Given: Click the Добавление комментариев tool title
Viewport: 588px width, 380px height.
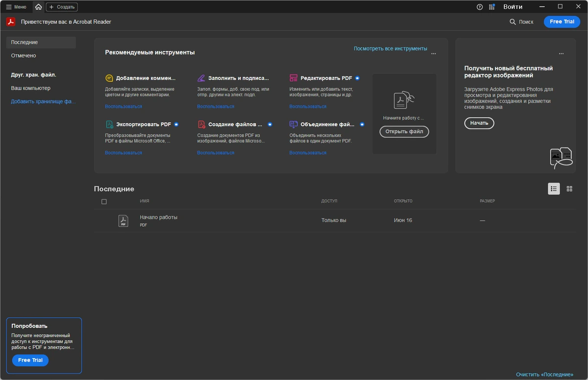Looking at the screenshot, I should [146, 78].
